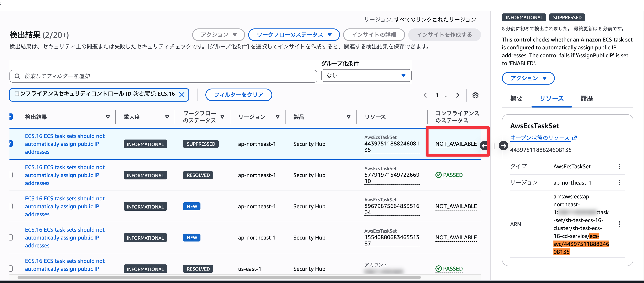
Task: Toggle select-all findings checkbox in header
Action: tap(11, 117)
